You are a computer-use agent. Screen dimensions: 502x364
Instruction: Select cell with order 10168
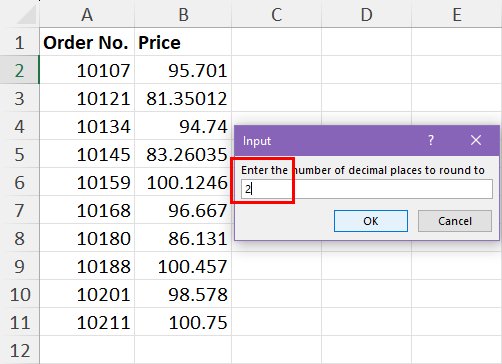point(87,210)
